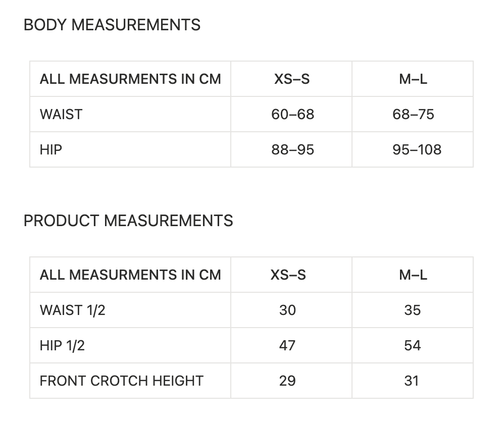The image size is (504, 422).
Task: Click ALL MEASURMENTS IN CM in product table
Action: coord(130,275)
